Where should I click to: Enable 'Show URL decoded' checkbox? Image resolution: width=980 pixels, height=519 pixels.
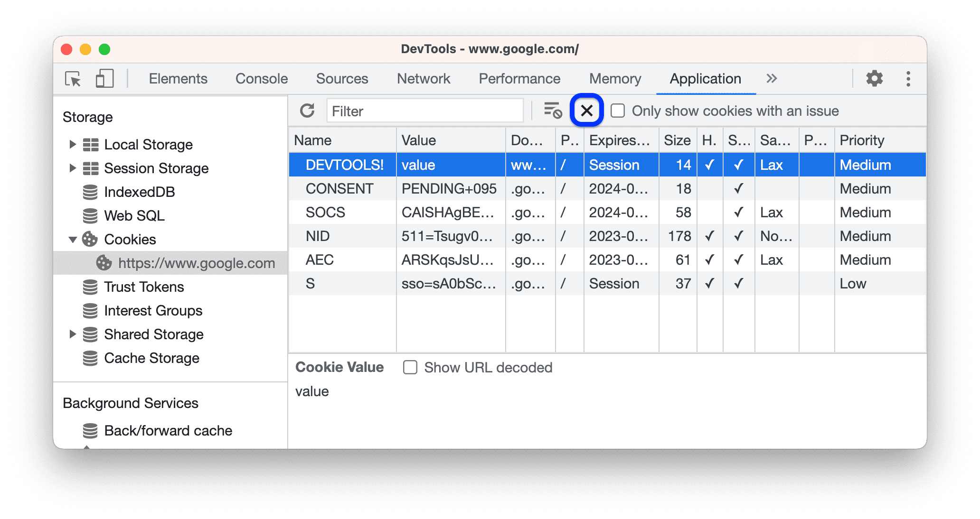pos(409,367)
